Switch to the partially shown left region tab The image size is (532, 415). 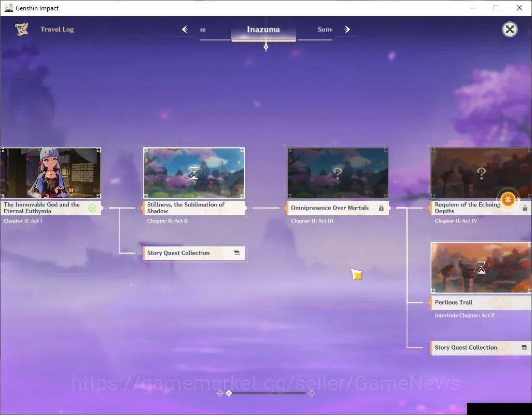click(x=203, y=30)
